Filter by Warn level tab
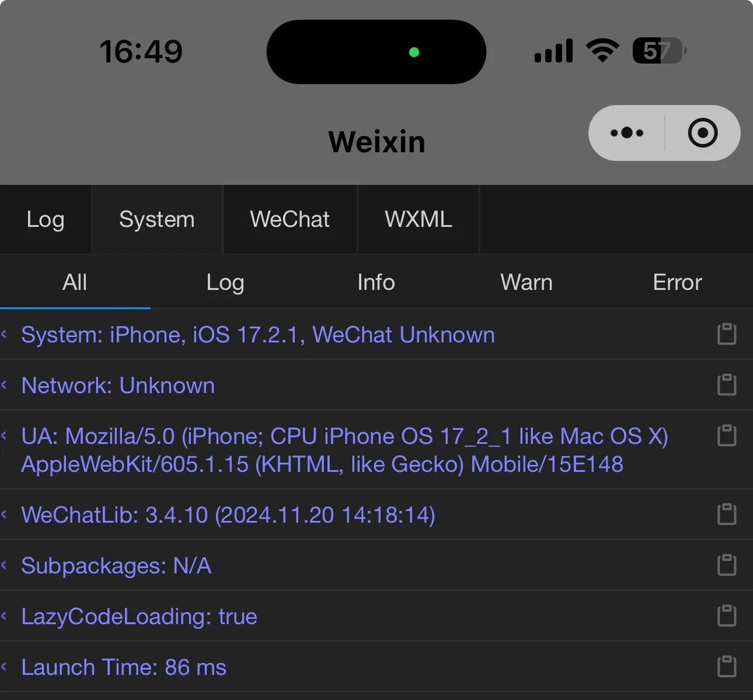 click(527, 282)
